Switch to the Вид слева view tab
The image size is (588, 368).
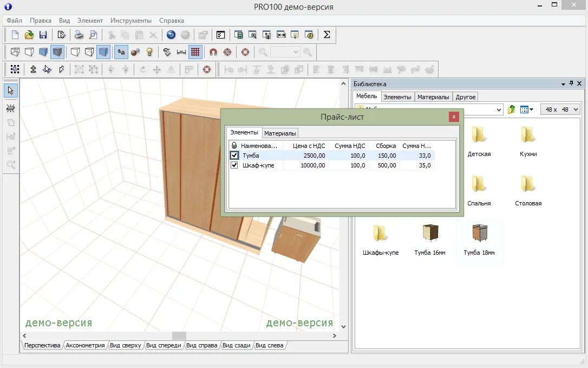[269, 345]
